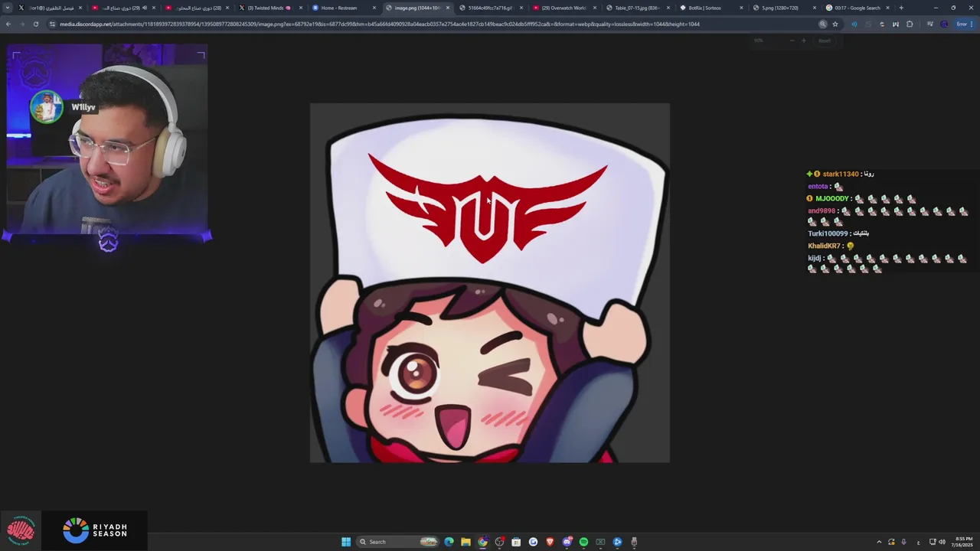Viewport: 980px width, 551px height.
Task: Click the KhalidKR7 chat username
Action: click(824, 246)
